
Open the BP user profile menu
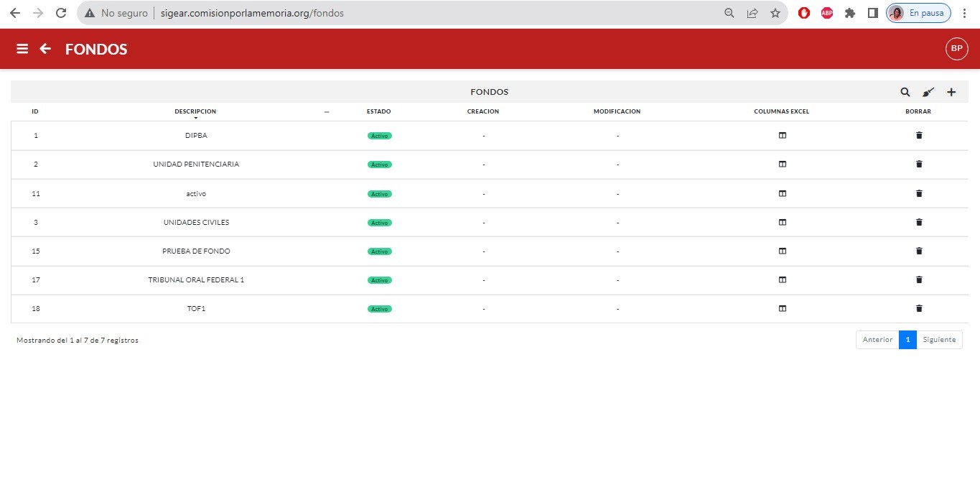point(956,48)
